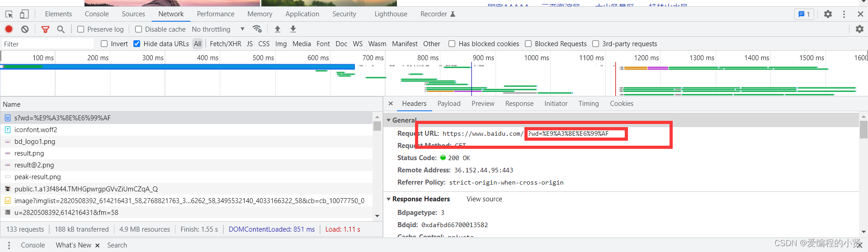Click the Filter text input field
This screenshot has width=868, height=252.
(47, 44)
